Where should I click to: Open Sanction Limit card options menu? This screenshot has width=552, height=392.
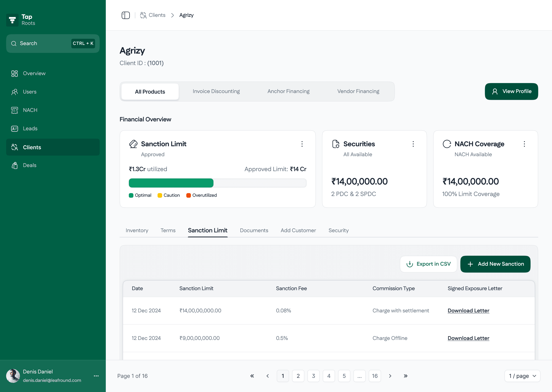click(x=302, y=144)
